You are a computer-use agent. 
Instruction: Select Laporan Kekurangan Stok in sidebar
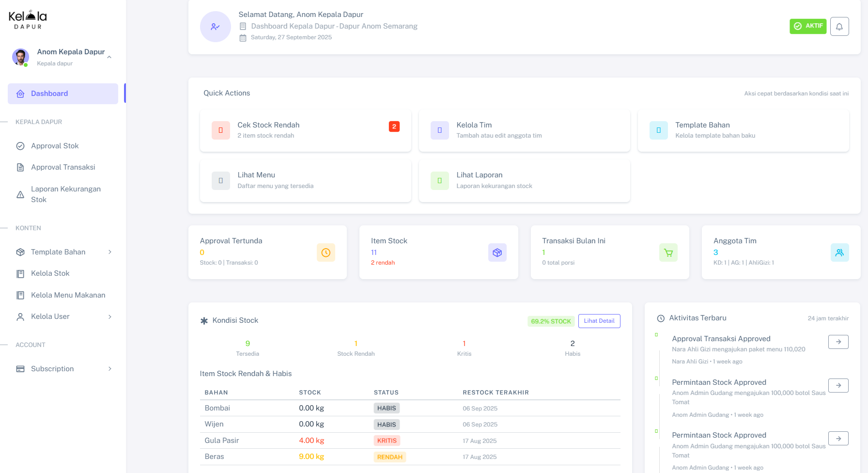[x=65, y=194]
